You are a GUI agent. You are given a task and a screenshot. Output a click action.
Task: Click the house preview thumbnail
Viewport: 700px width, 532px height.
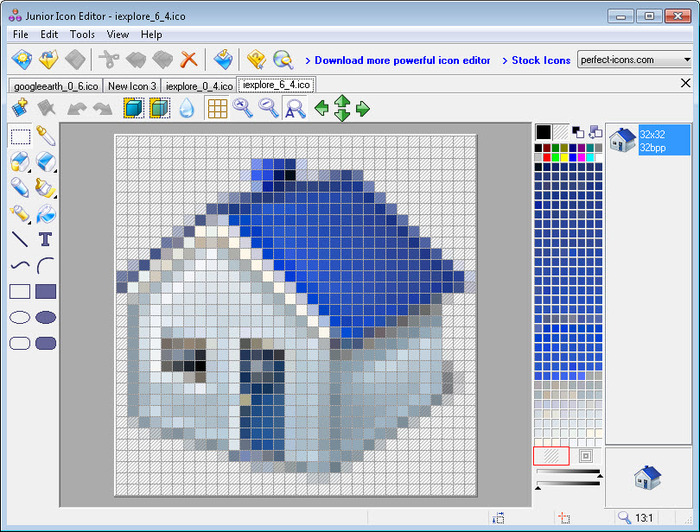(x=647, y=477)
